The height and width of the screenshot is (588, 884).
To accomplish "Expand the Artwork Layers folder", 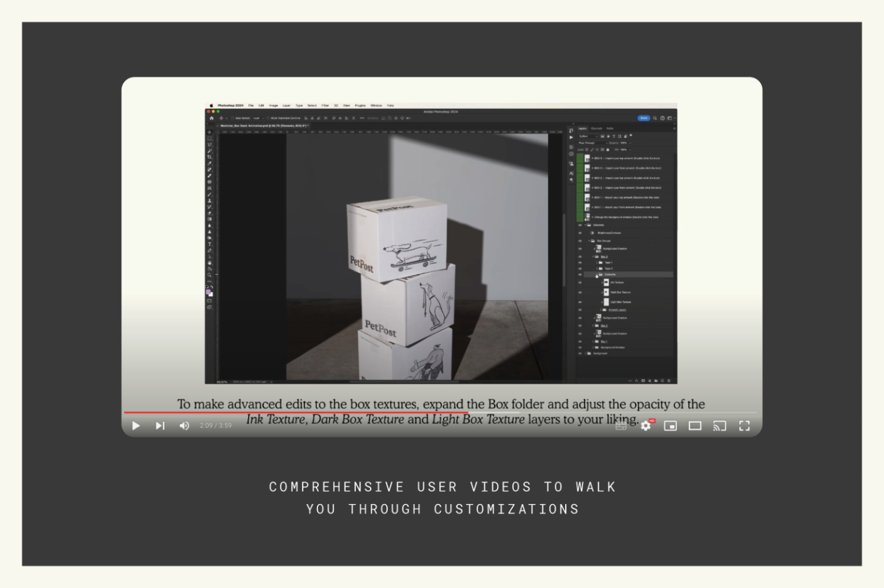I will 600,310.
